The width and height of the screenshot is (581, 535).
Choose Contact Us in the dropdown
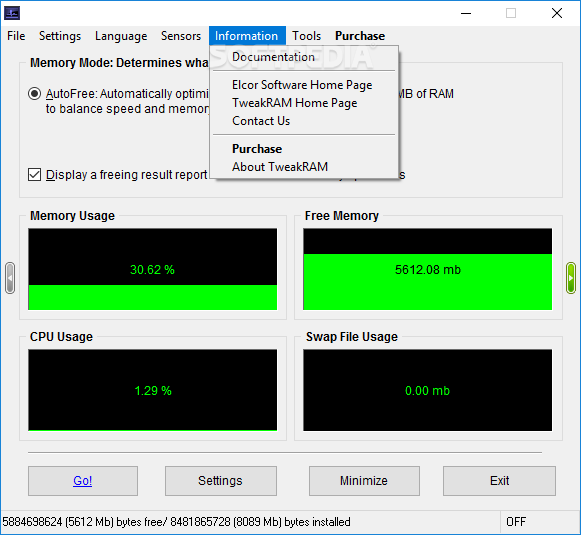(x=304, y=121)
